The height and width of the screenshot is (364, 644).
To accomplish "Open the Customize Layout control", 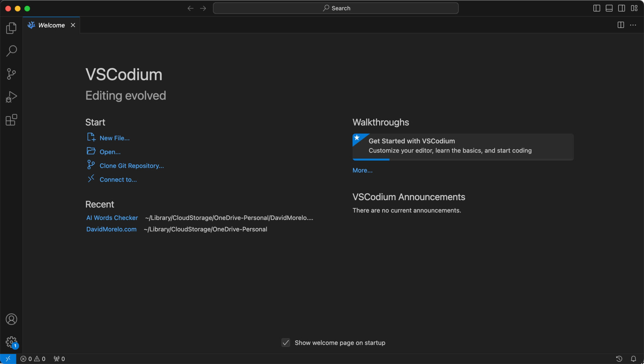I will 635,8.
